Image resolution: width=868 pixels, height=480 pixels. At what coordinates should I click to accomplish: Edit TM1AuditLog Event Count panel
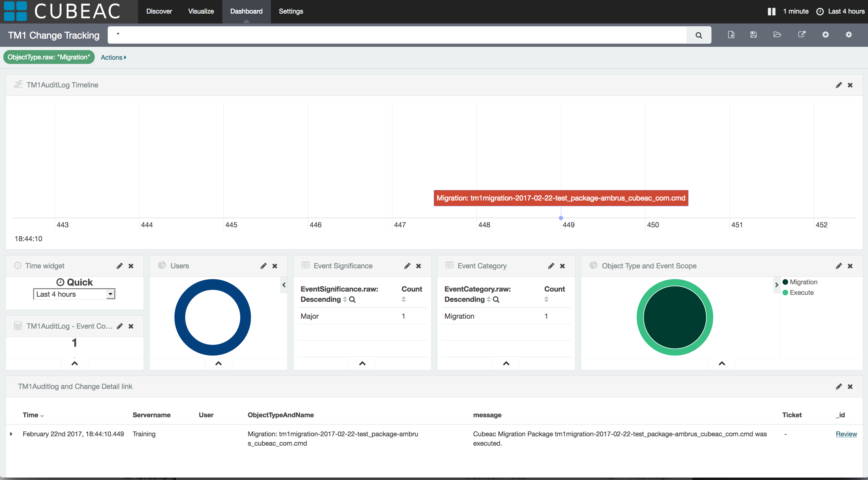[x=120, y=326]
